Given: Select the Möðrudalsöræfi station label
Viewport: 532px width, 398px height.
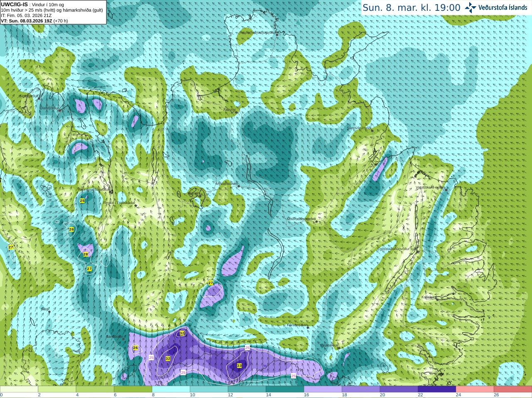Looking at the screenshot, I should 301,219.
